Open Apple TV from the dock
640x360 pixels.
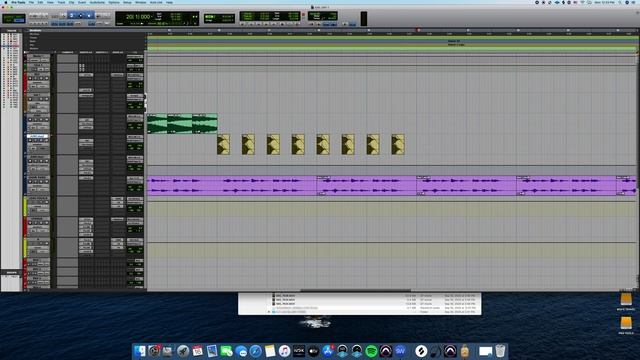pyautogui.click(x=313, y=351)
